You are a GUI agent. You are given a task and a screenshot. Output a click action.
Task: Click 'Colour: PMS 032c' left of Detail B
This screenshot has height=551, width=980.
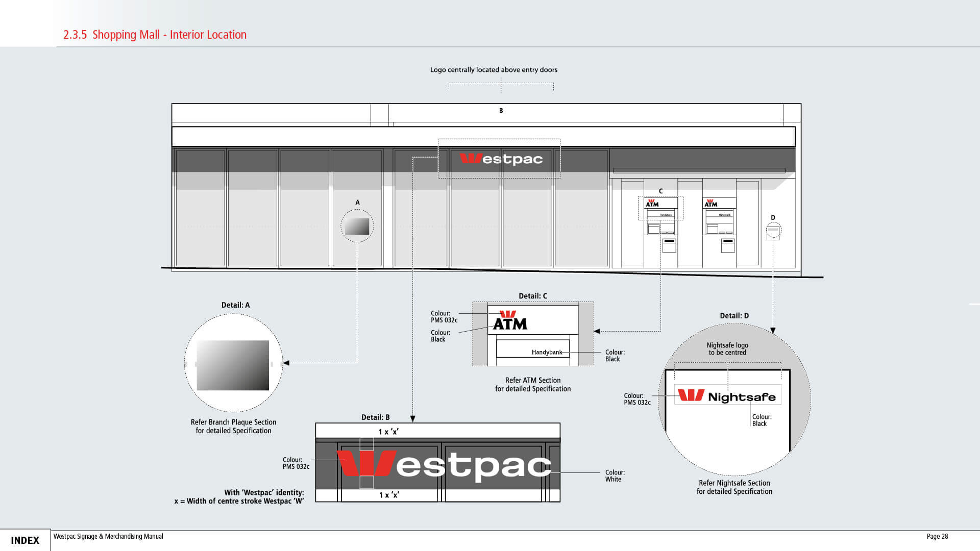296,463
